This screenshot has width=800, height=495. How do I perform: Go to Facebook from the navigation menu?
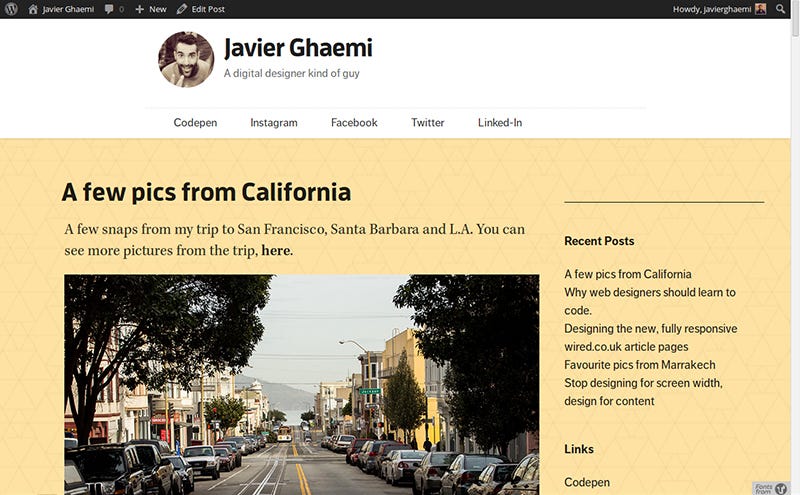[354, 122]
